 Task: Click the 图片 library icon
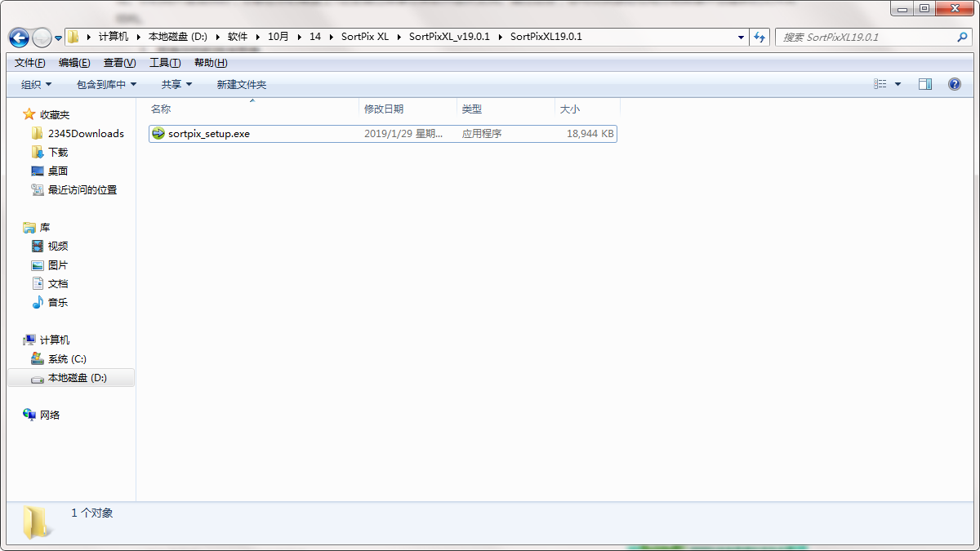pos(38,264)
